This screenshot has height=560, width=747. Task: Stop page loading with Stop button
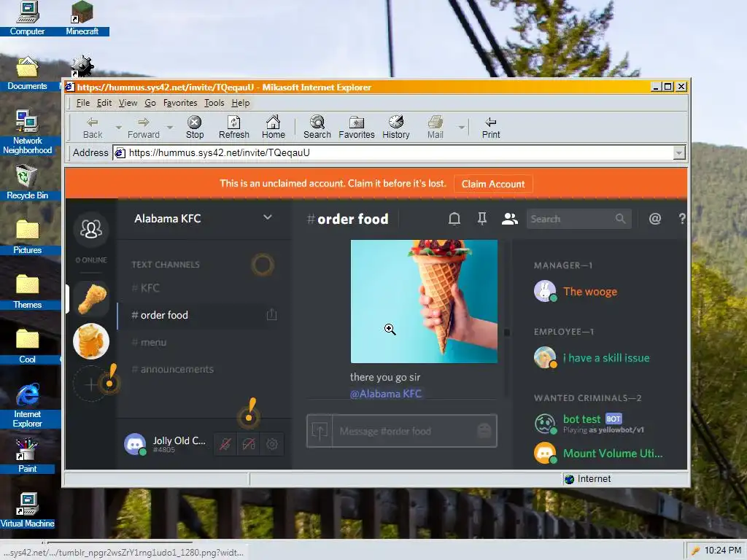[194, 128]
